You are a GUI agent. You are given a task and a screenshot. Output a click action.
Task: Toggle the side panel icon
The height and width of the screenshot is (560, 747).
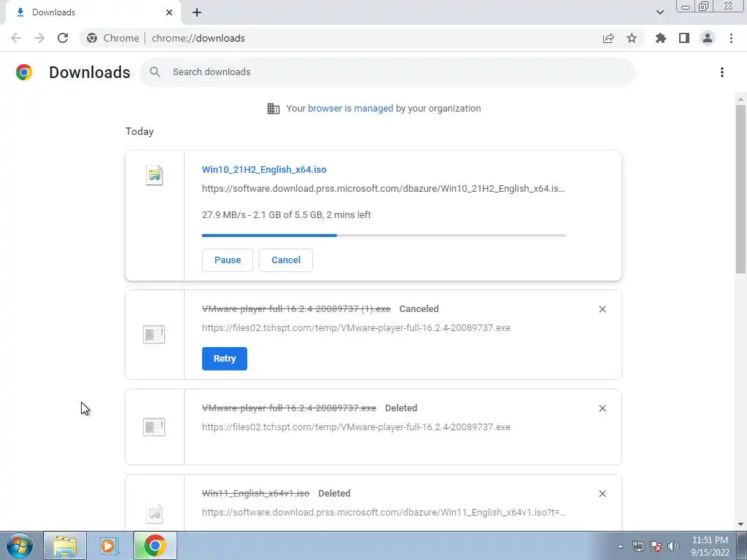684,38
